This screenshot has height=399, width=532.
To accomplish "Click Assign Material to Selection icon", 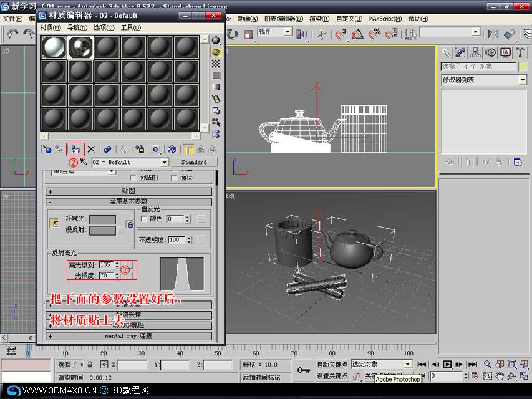I will click(75, 149).
